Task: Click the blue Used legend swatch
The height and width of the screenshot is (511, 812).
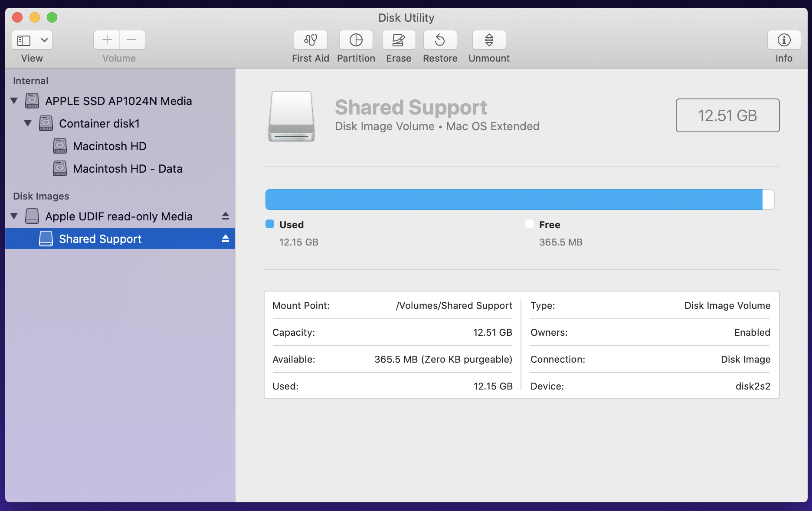Action: point(270,224)
